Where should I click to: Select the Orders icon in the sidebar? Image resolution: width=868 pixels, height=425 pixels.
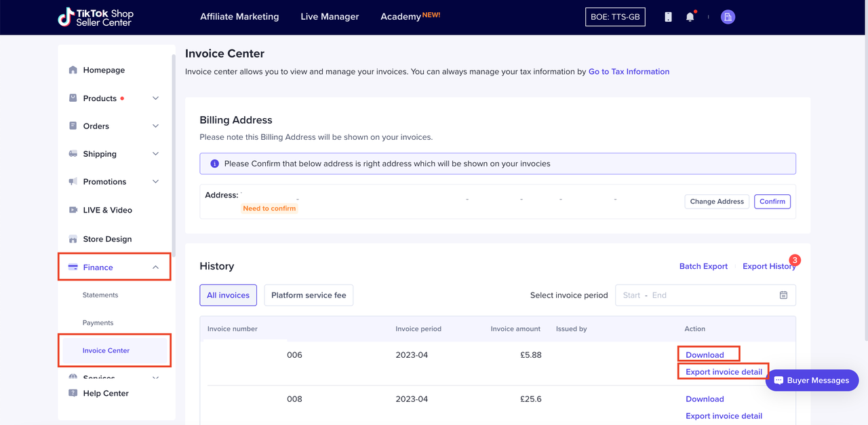pyautogui.click(x=73, y=126)
